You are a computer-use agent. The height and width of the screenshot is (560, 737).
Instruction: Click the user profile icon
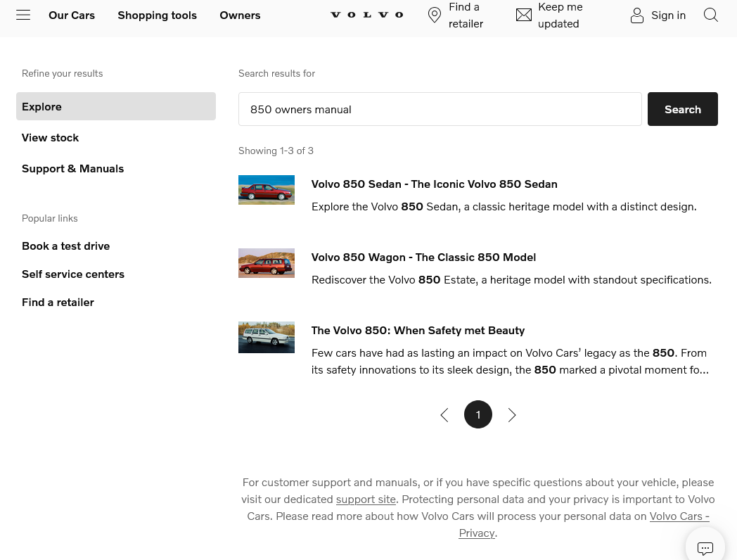(637, 15)
